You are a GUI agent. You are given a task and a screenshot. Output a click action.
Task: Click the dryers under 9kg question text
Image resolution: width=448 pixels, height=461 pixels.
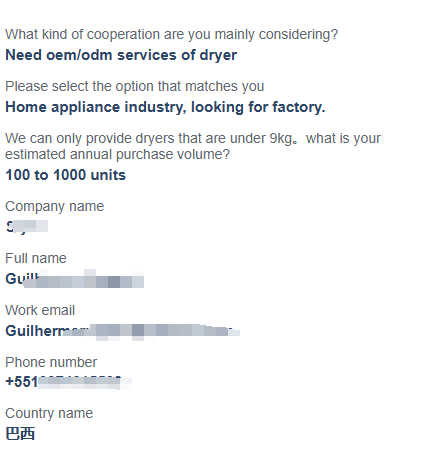click(193, 146)
